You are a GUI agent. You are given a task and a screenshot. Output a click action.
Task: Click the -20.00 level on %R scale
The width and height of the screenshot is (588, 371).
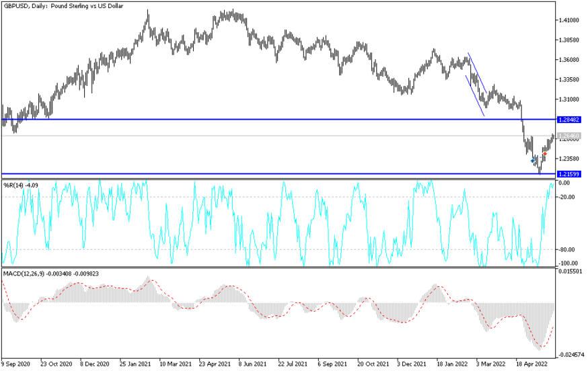(x=566, y=197)
